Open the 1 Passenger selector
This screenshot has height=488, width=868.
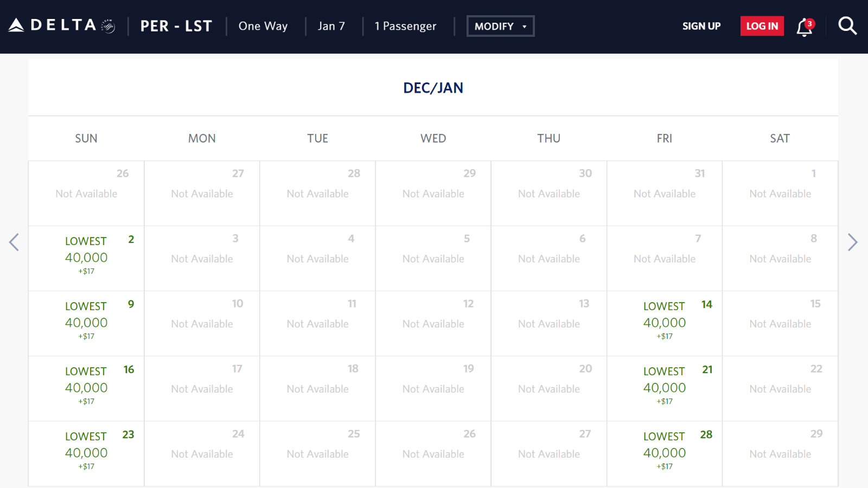click(x=406, y=26)
